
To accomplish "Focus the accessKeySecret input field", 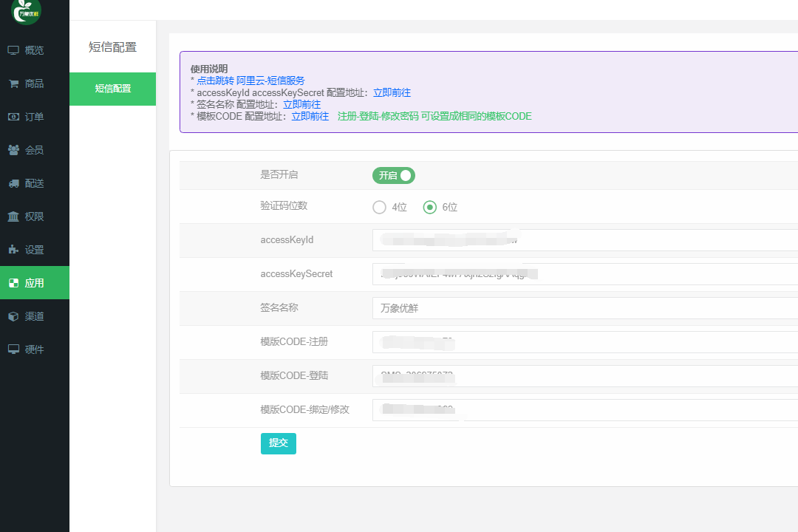I will coord(585,274).
